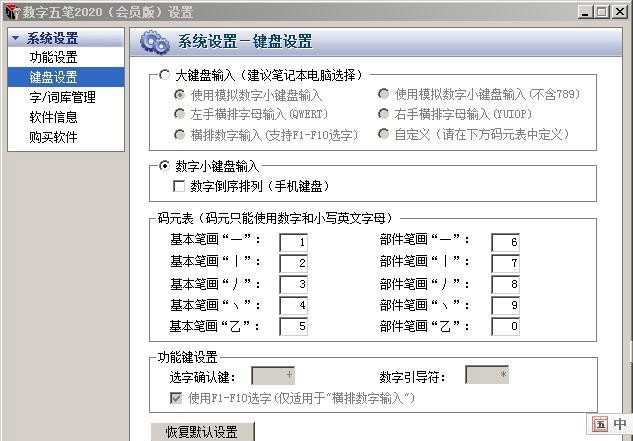The height and width of the screenshot is (441, 633).
Task: Close the settings window
Action: pos(620,11)
